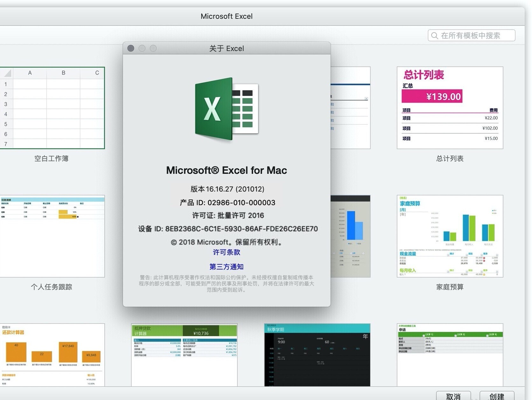Select the 个人任务跟踪 template thumbnail
Image resolution: width=532 pixels, height=400 pixels.
click(52, 236)
